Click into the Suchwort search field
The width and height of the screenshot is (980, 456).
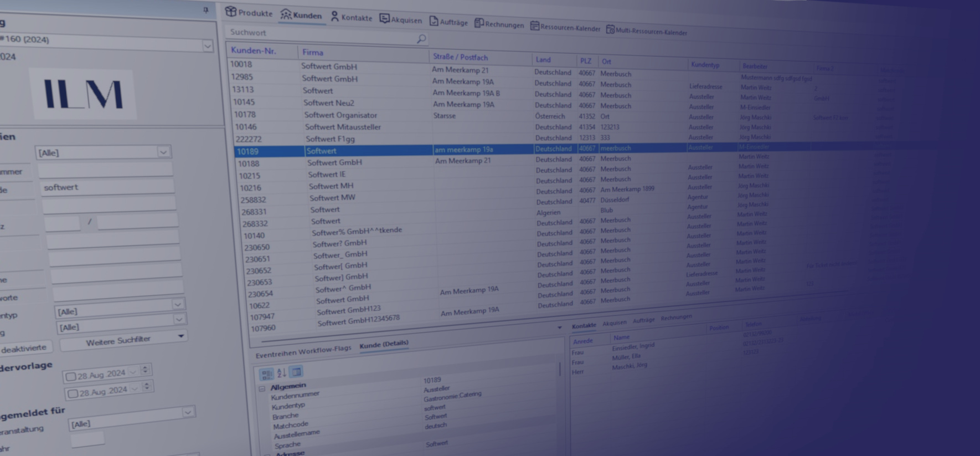(x=328, y=34)
